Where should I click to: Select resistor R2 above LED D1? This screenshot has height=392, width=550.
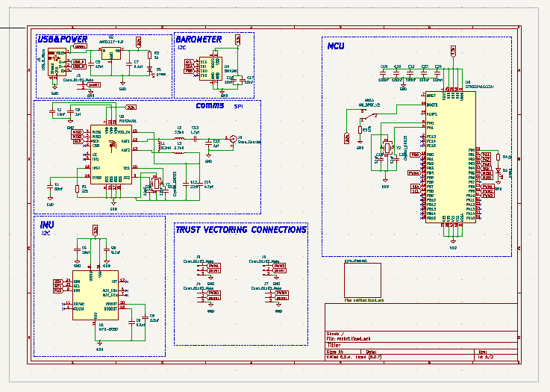pos(150,55)
